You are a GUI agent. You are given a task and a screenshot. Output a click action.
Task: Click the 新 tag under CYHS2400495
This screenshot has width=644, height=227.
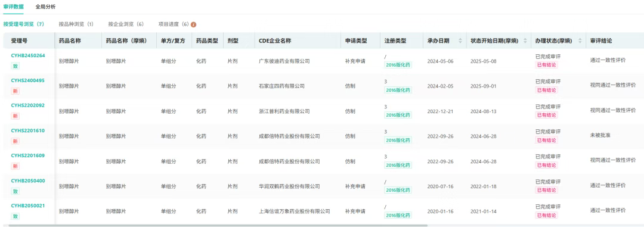coord(15,91)
